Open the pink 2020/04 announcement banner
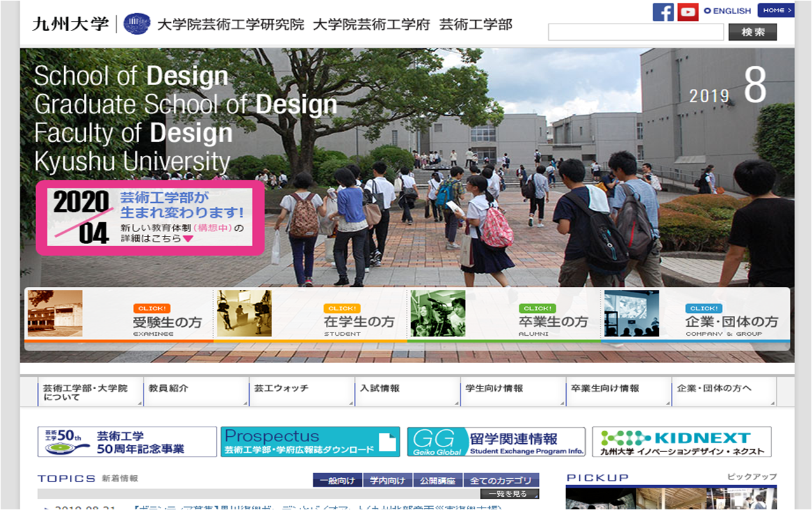812x510 pixels. [x=150, y=217]
